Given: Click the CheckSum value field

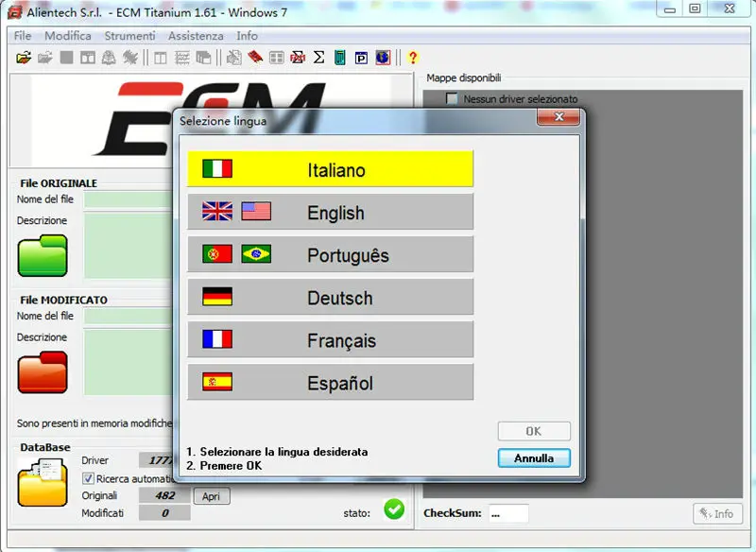Looking at the screenshot, I should click(x=508, y=513).
